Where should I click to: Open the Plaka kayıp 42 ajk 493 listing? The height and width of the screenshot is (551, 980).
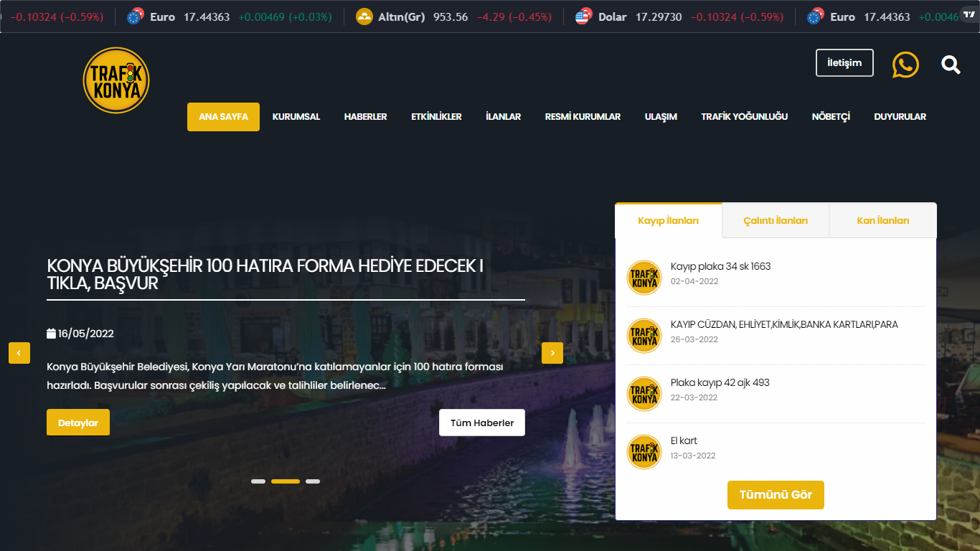point(720,382)
